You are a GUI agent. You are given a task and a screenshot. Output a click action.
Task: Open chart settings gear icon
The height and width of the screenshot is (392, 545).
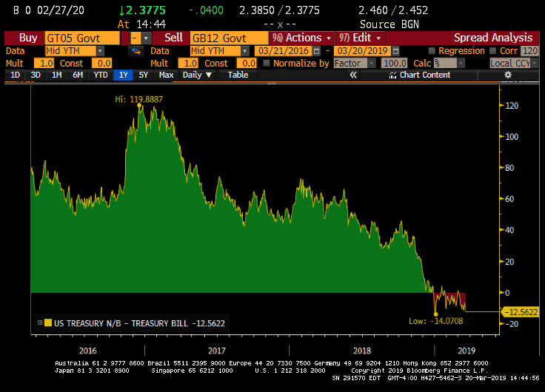[508, 75]
